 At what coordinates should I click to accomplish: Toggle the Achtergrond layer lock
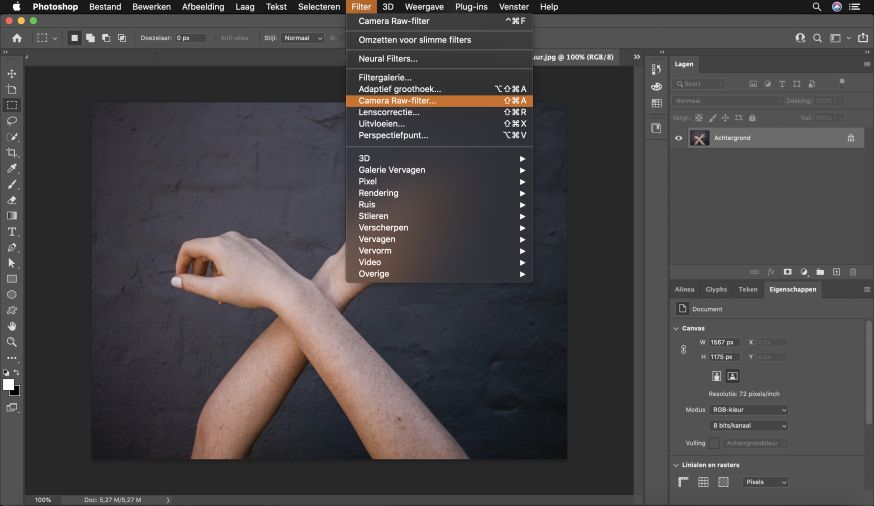(x=851, y=138)
